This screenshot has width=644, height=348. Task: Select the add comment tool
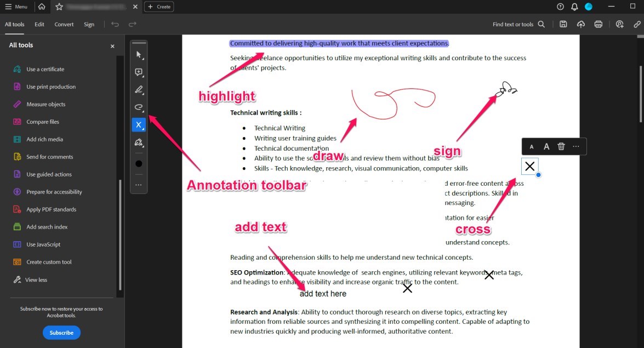coord(139,72)
